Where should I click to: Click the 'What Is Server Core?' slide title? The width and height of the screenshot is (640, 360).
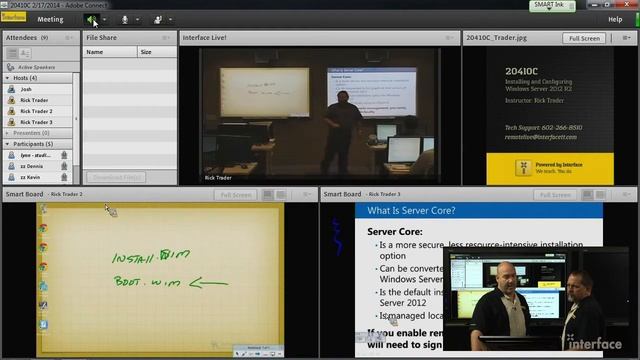(x=411, y=211)
